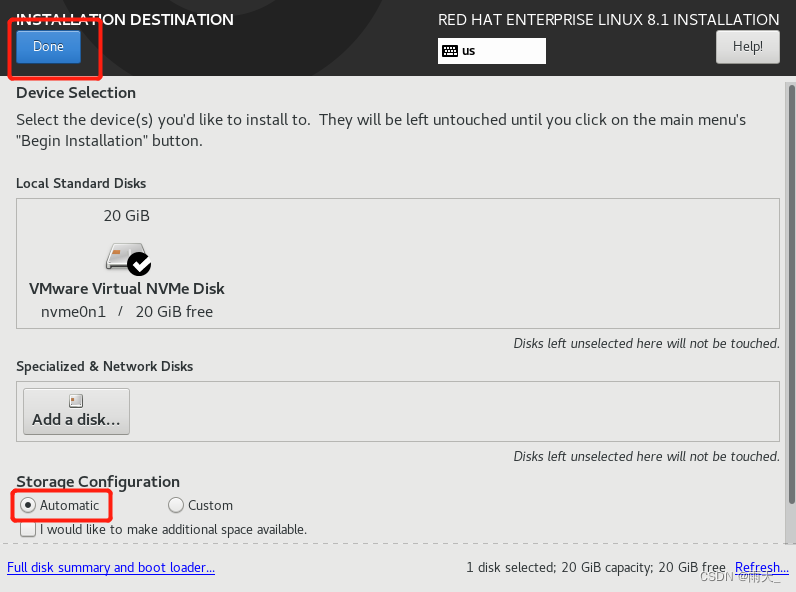This screenshot has height=592, width=796.
Task: Click the Specialized & Network Disks heading
Action: coord(105,367)
